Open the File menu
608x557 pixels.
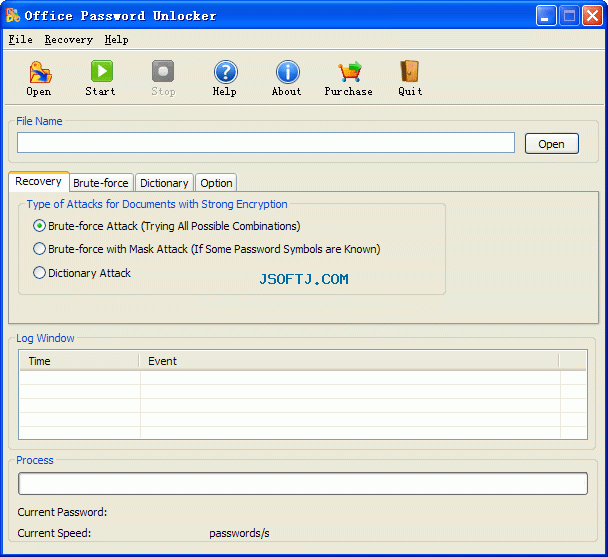[x=21, y=40]
